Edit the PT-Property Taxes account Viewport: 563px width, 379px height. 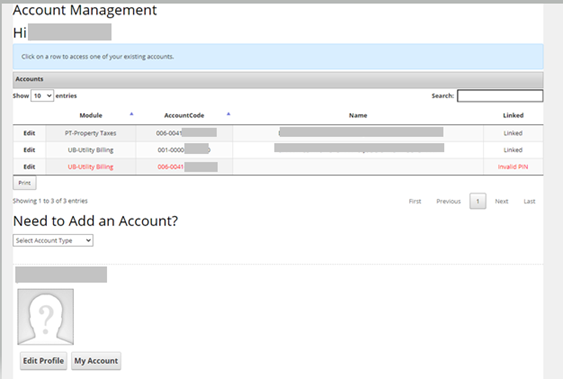point(29,133)
